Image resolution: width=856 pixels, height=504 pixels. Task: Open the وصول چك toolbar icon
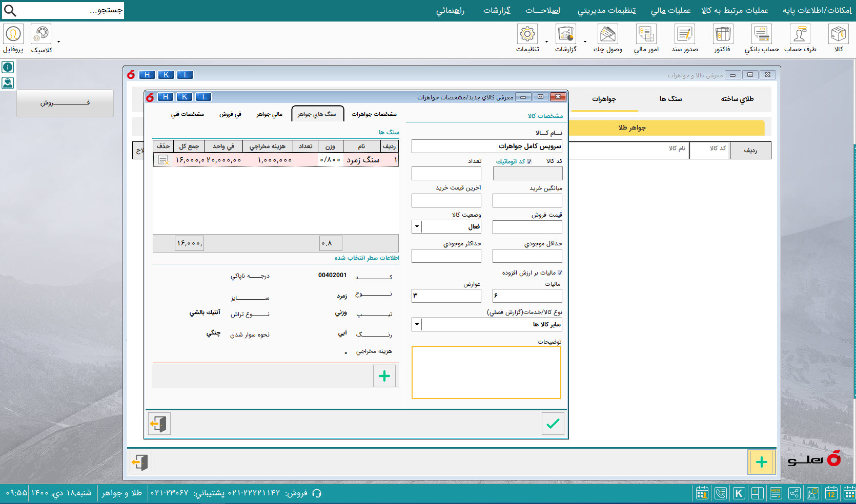coord(607,39)
